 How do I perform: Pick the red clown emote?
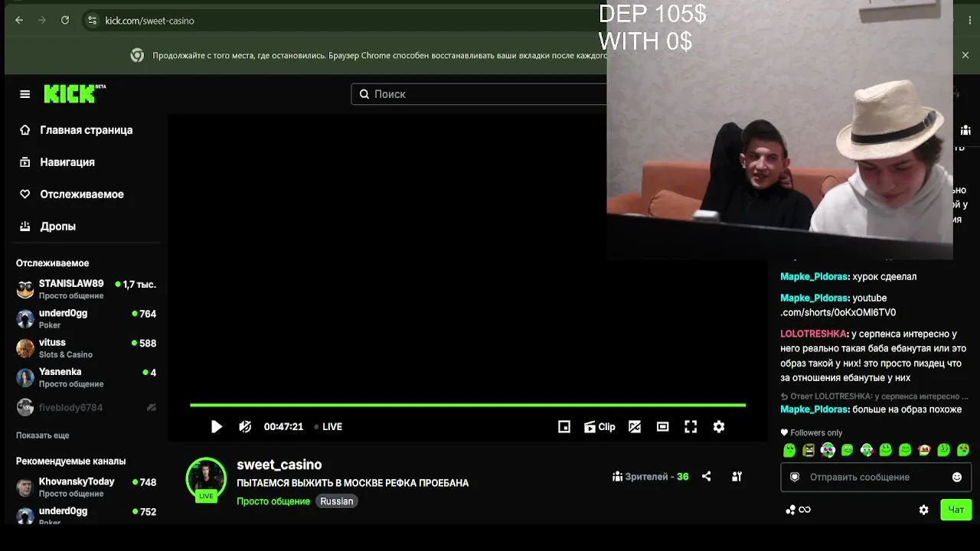click(925, 451)
